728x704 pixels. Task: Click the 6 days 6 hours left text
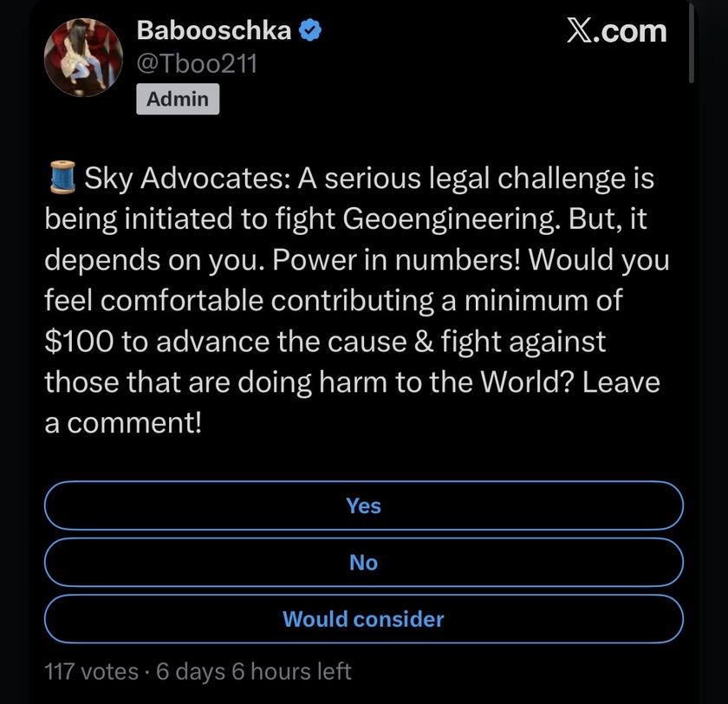tap(252, 671)
